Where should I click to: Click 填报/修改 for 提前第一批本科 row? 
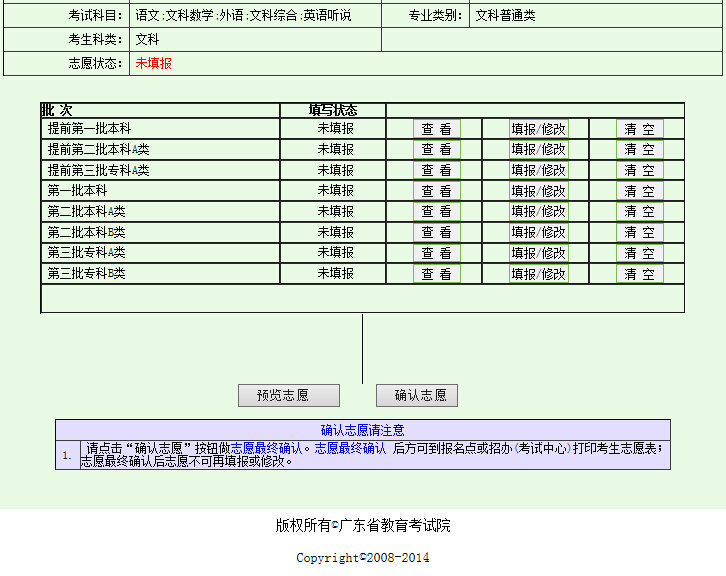click(x=538, y=129)
